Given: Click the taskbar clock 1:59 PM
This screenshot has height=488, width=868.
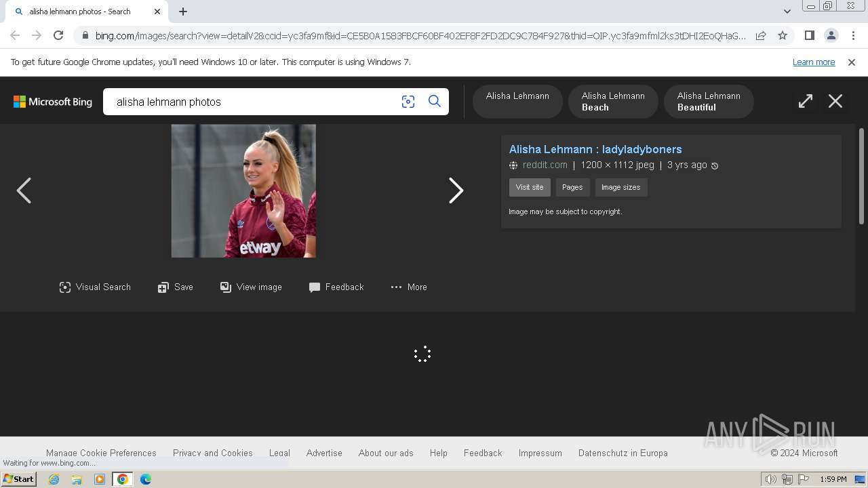Looking at the screenshot, I should tap(833, 479).
